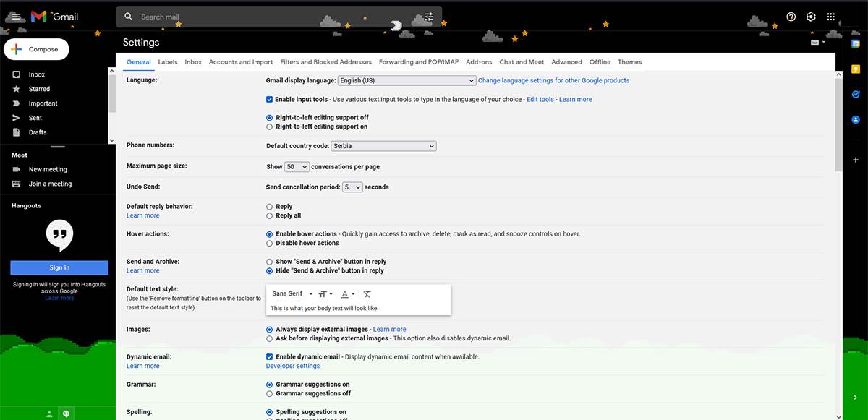This screenshot has width=868, height=420.
Task: Open the Google Keep sidebar icon
Action: click(x=856, y=69)
